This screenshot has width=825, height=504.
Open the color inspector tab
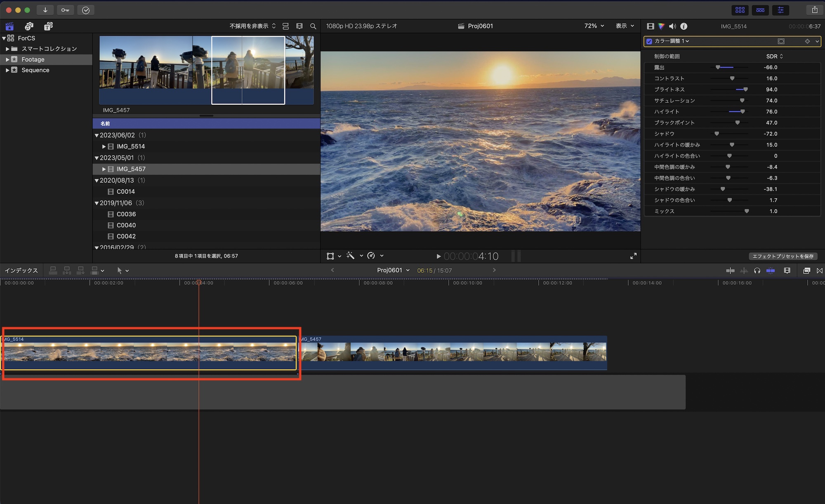coord(662,26)
